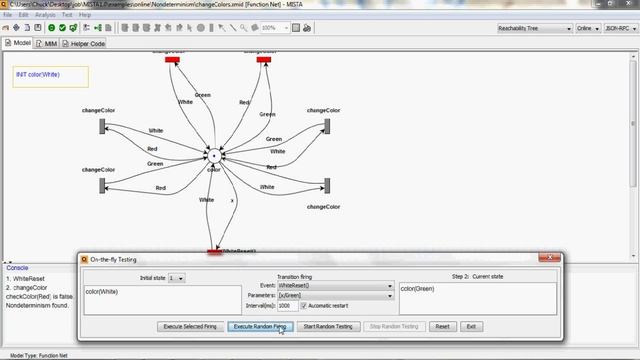Click the grid square toolbar icon
Image resolution: width=640 pixels, height=360 pixels.
[296, 28]
